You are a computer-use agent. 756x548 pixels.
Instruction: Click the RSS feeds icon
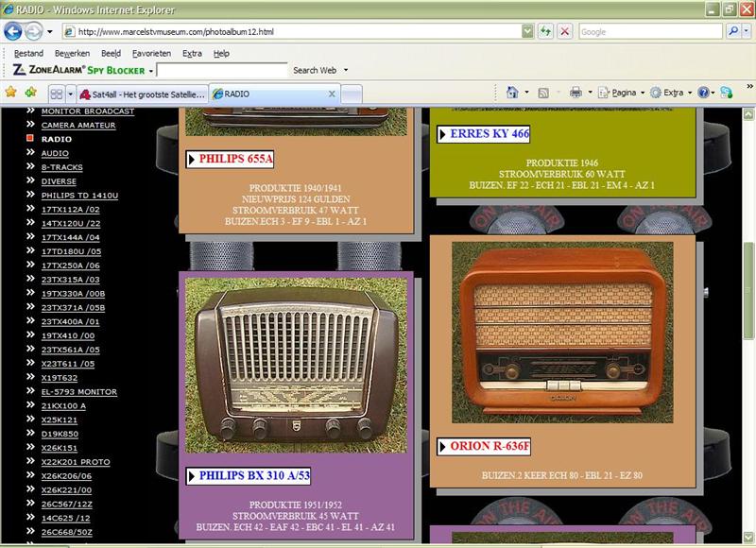click(x=543, y=93)
